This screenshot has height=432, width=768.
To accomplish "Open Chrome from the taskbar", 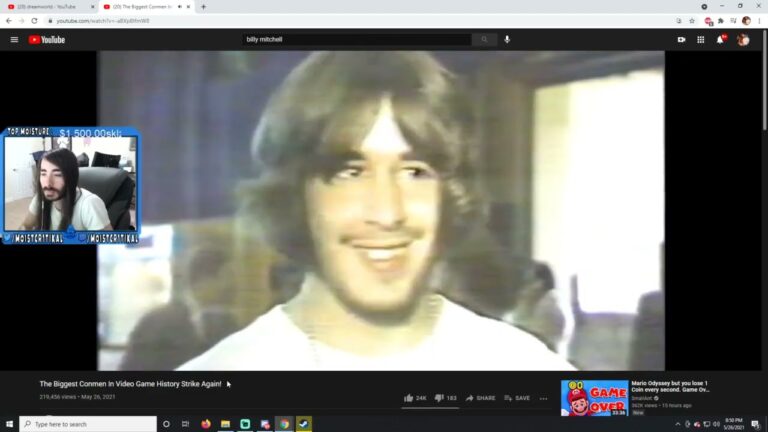I will tap(284, 424).
